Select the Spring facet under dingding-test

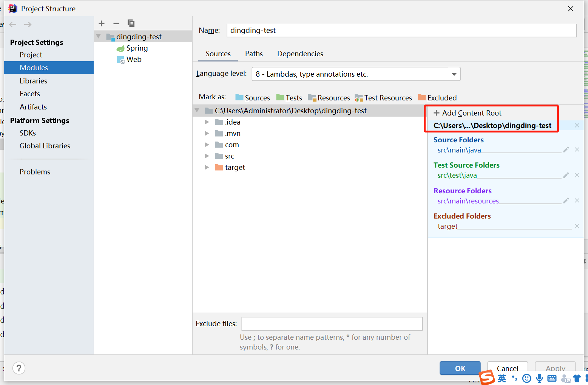click(x=132, y=48)
